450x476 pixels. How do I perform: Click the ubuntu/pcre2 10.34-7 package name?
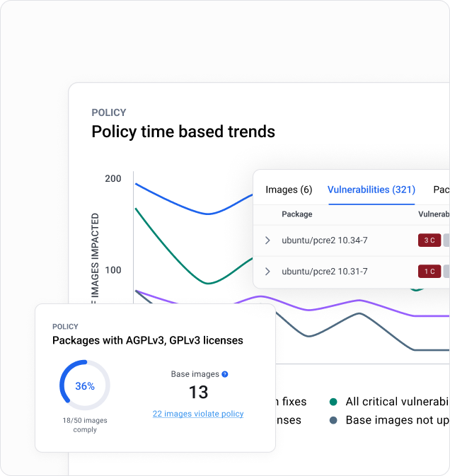[324, 240]
